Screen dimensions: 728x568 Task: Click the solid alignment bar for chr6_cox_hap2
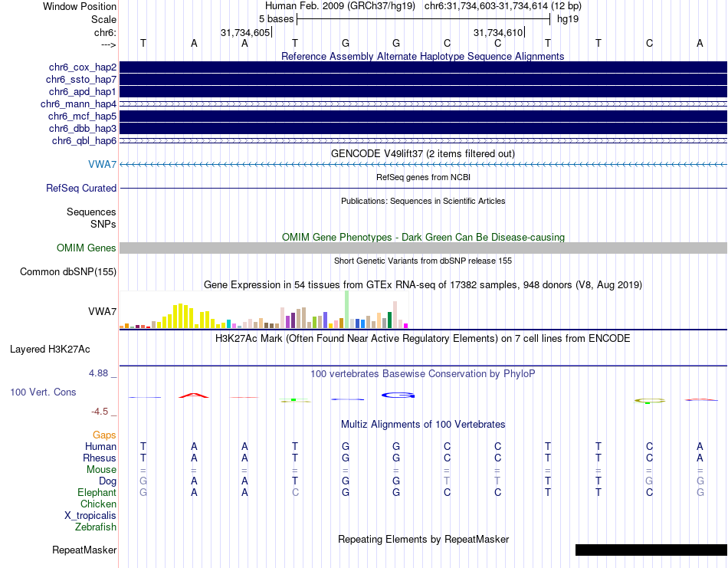[424, 67]
